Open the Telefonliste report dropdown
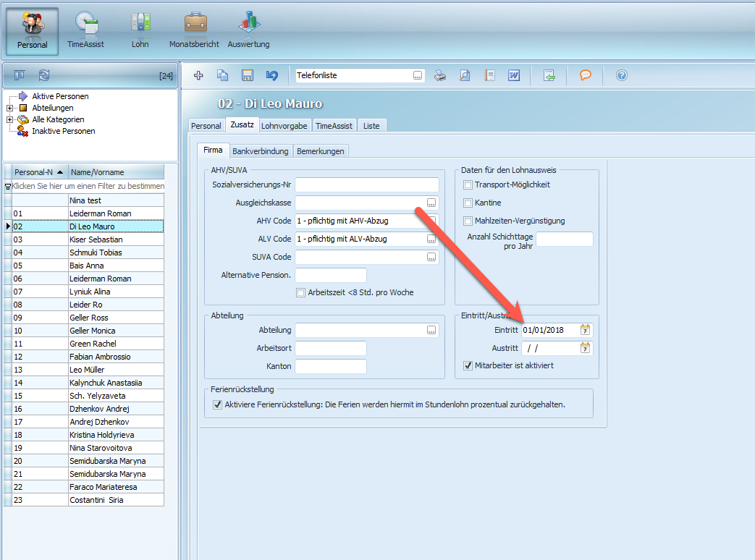The width and height of the screenshot is (755, 560). tap(418, 75)
